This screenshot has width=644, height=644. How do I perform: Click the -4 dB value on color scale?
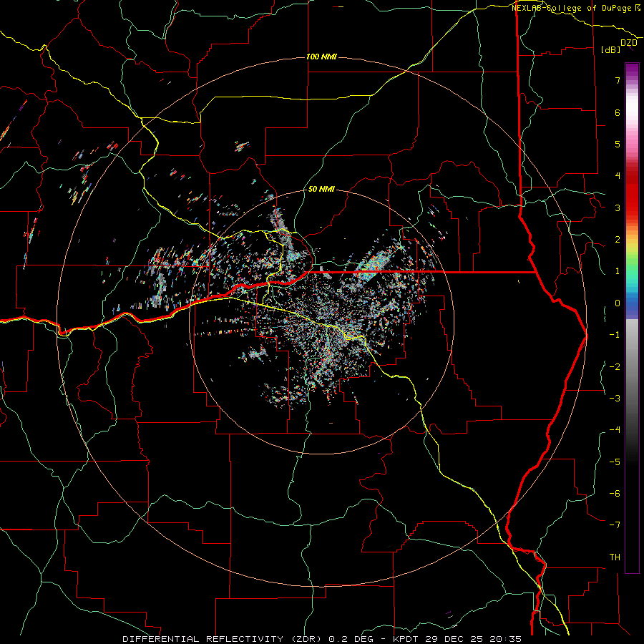[x=615, y=430]
